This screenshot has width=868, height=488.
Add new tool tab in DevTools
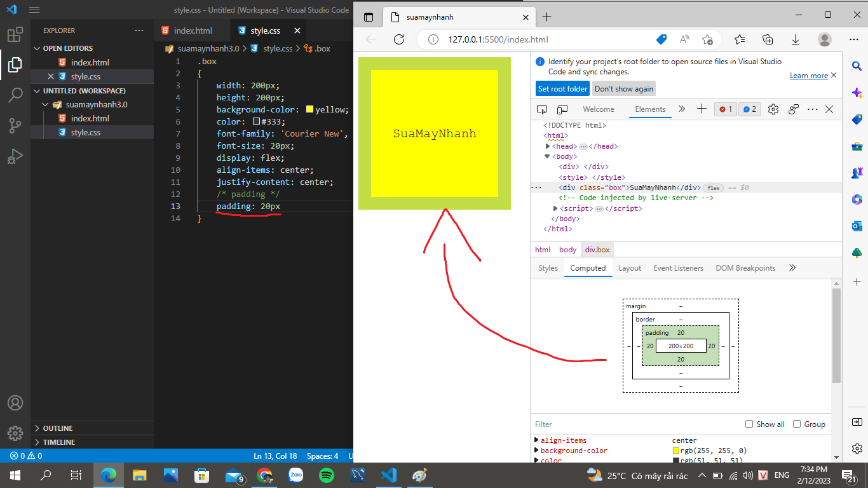click(702, 109)
